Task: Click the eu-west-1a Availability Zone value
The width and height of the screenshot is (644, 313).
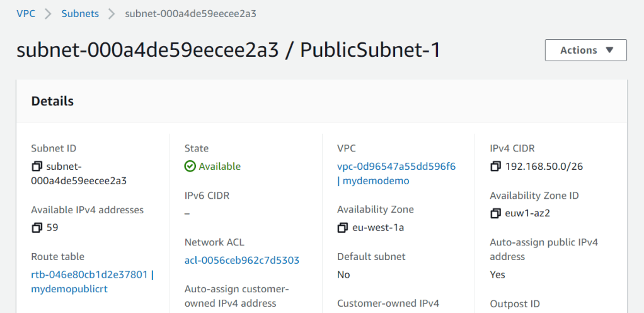Action: pyautogui.click(x=378, y=227)
